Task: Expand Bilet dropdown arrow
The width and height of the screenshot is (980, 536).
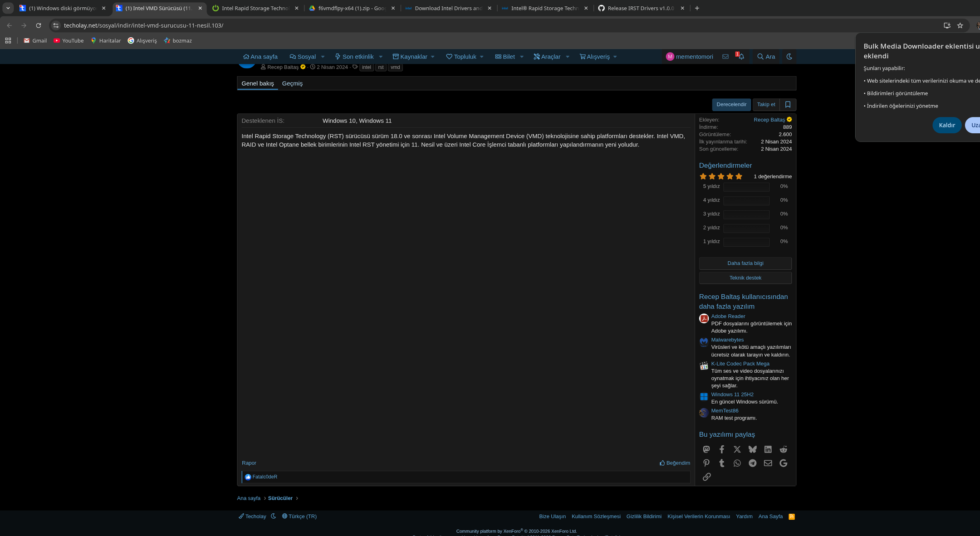Action: point(522,57)
